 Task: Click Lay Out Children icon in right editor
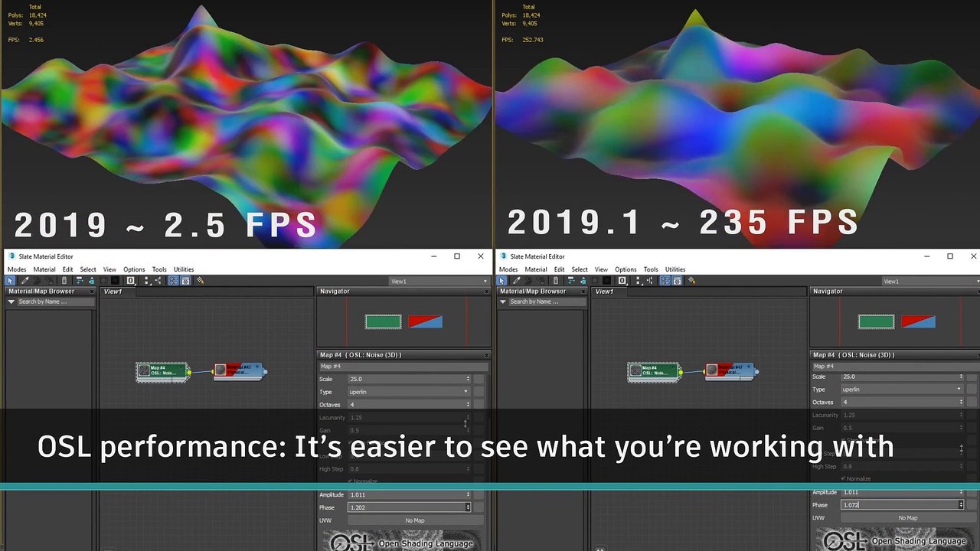[x=650, y=281]
